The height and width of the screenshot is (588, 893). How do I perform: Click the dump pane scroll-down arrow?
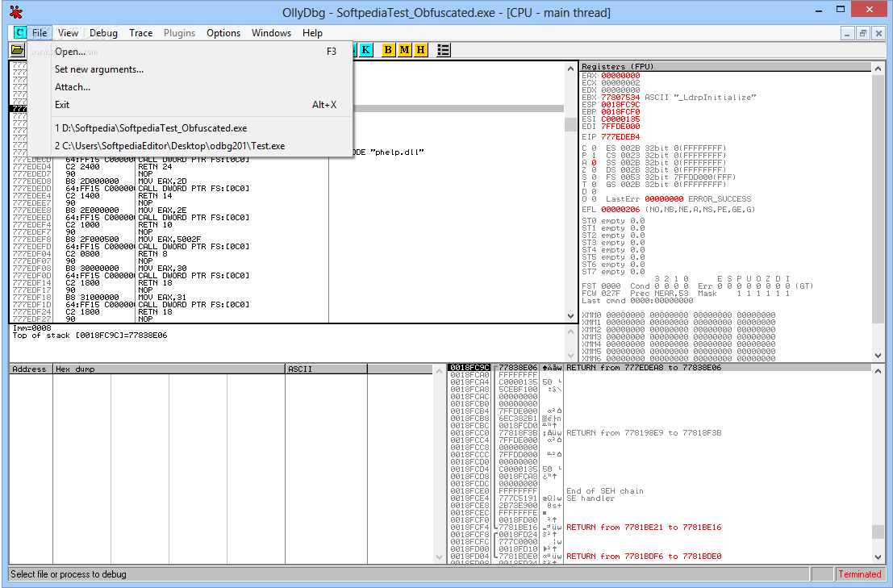(x=439, y=557)
